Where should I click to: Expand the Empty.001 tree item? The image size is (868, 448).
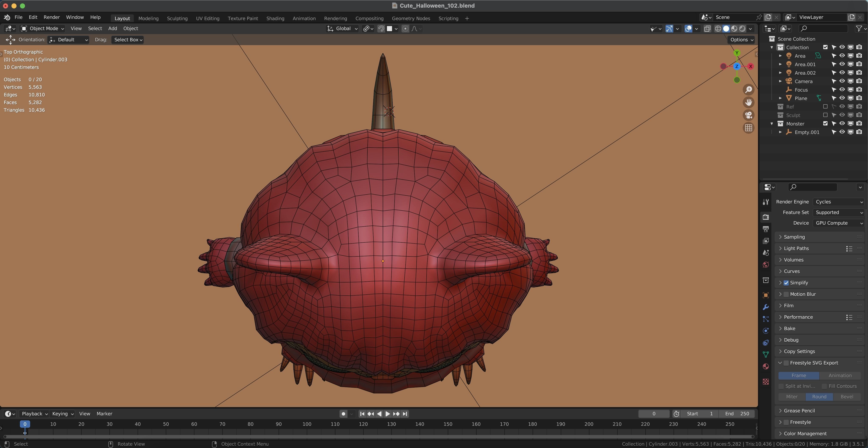780,132
